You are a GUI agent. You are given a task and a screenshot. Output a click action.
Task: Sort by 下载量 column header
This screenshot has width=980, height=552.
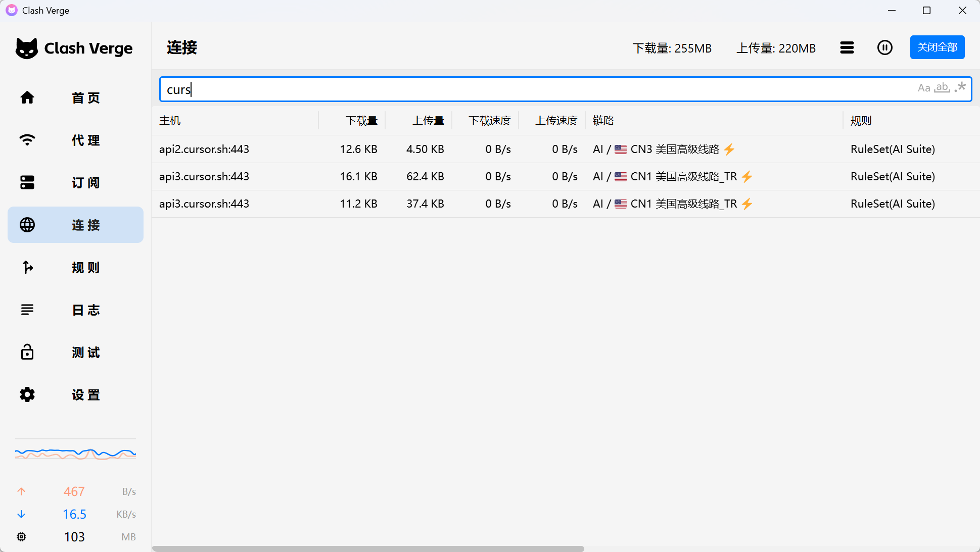(x=361, y=121)
